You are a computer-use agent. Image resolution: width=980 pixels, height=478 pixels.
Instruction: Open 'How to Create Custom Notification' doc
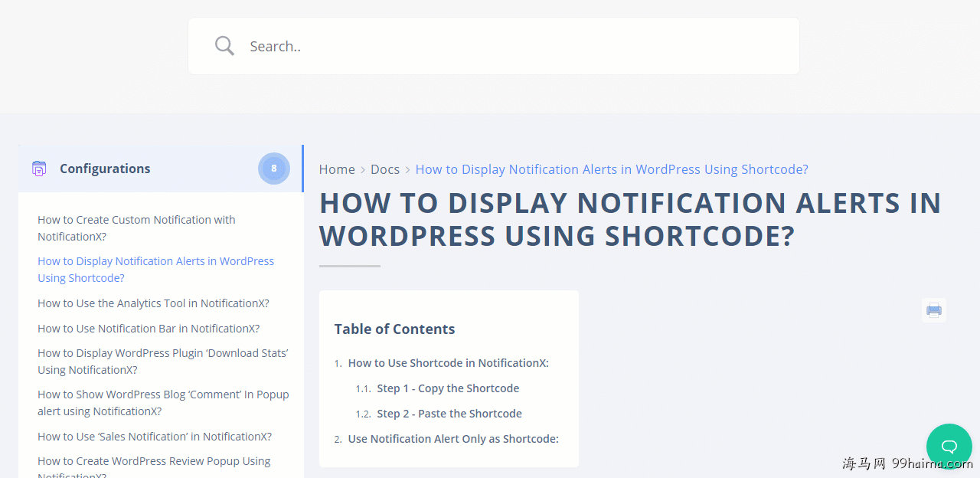click(x=136, y=228)
